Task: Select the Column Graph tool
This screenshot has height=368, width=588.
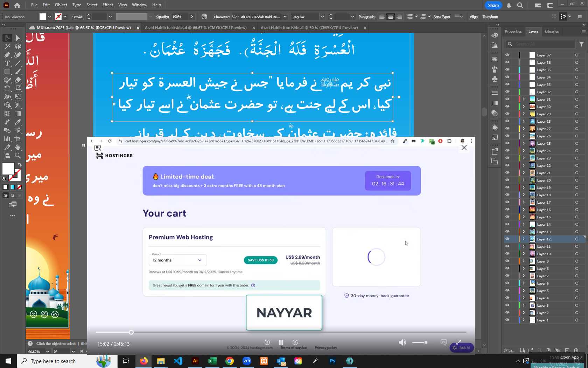Action: (7, 139)
